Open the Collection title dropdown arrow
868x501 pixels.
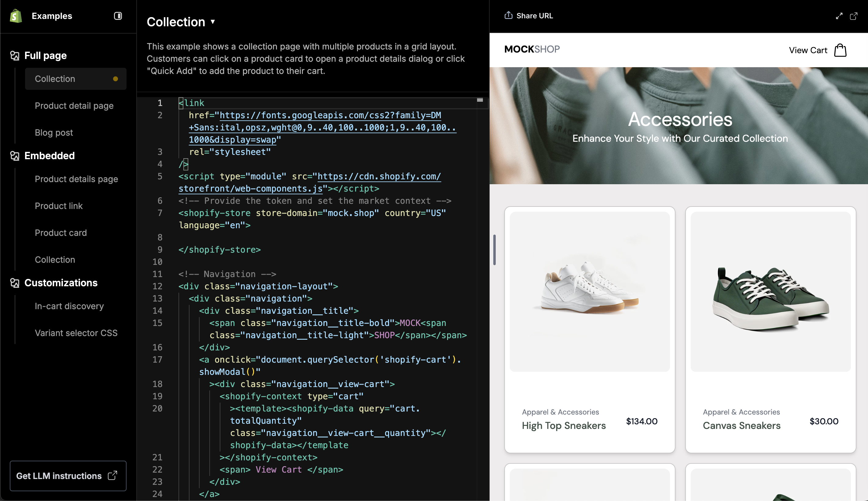click(213, 22)
